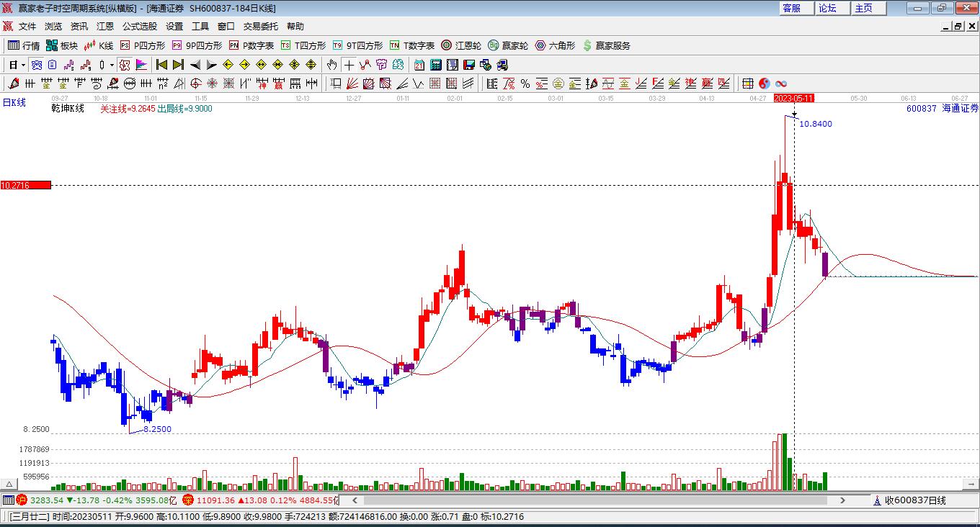Image resolution: width=980 pixels, height=527 pixels.
Task: Click the floppy disk save icon
Action: 469,65
